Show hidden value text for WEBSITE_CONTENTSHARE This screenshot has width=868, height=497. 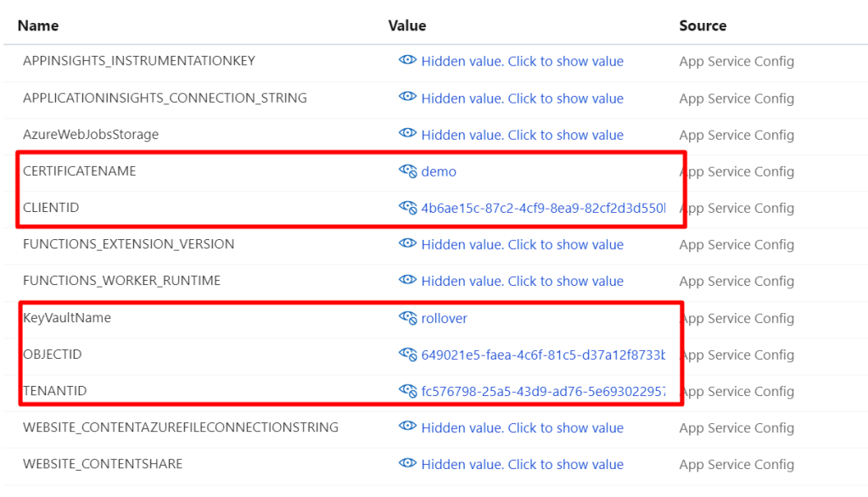(522, 464)
